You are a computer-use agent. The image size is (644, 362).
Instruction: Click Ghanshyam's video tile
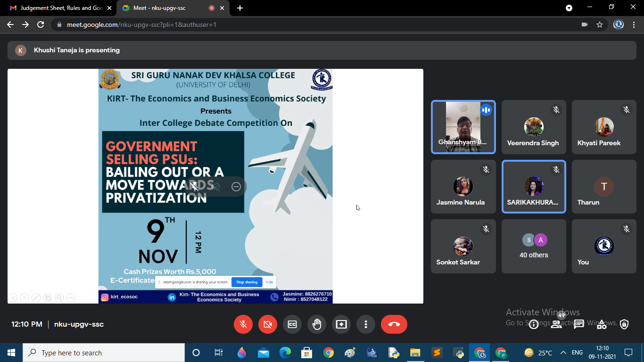(463, 127)
